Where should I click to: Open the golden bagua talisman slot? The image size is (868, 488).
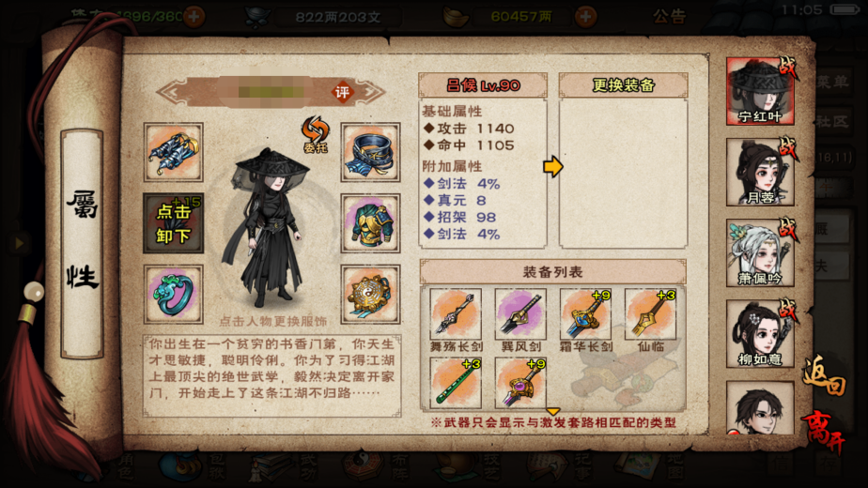(x=370, y=295)
